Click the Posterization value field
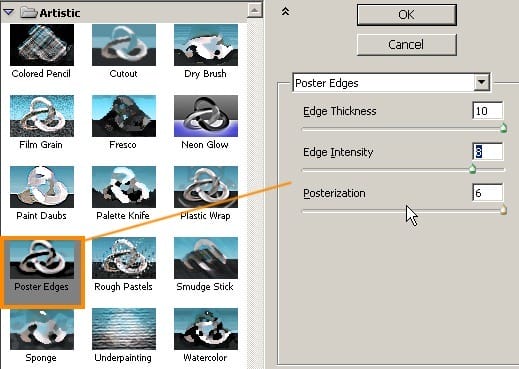The image size is (519, 369). click(488, 193)
